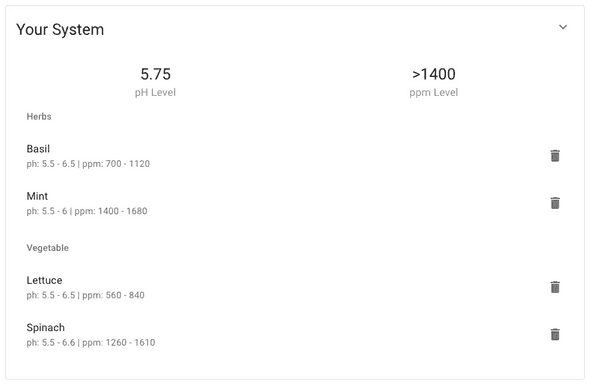This screenshot has height=385, width=590.
Task: Click the Herbs section header
Action: tap(39, 117)
